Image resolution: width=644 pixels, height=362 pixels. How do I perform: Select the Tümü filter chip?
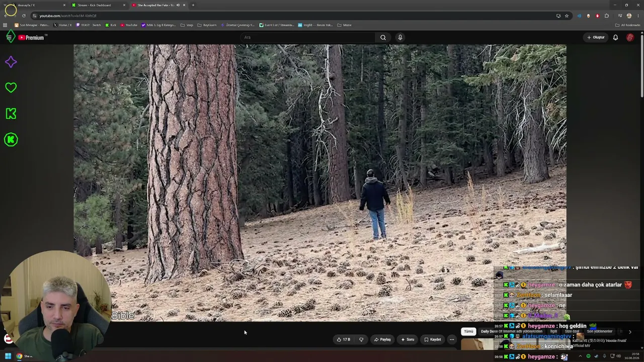coord(468,331)
